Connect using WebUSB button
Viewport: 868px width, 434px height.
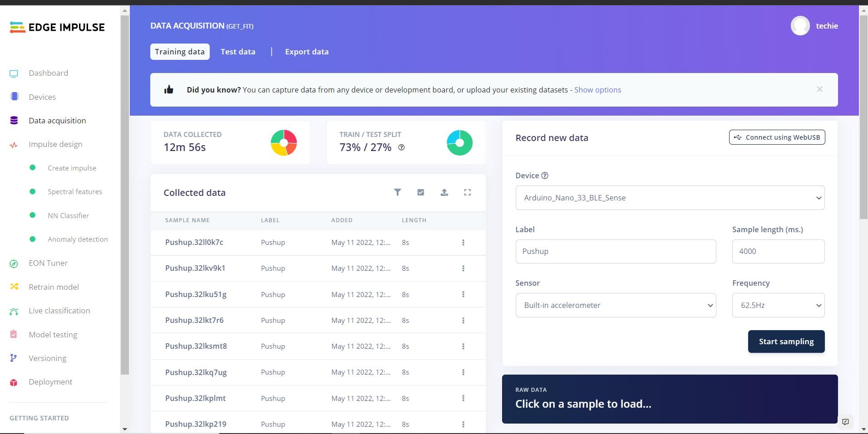(777, 137)
